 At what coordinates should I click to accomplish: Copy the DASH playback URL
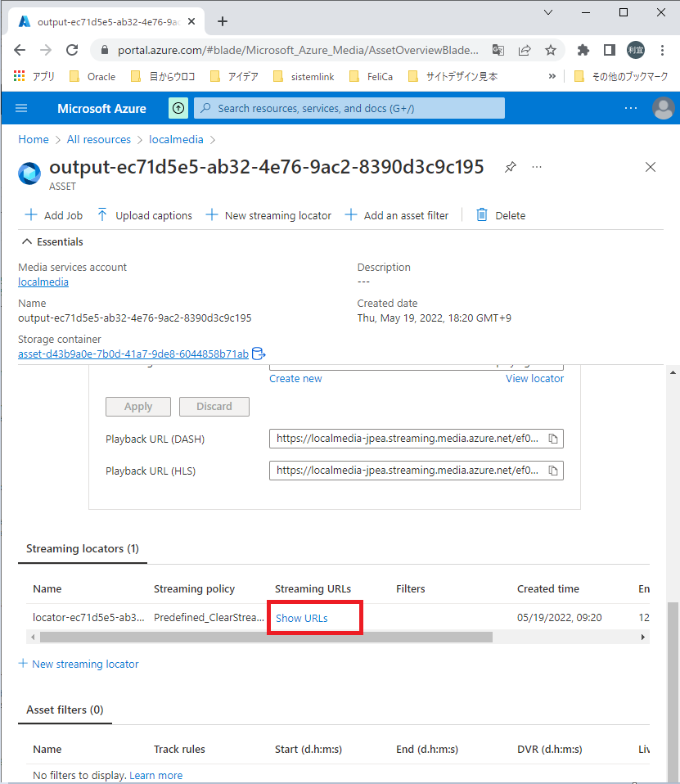coord(553,439)
